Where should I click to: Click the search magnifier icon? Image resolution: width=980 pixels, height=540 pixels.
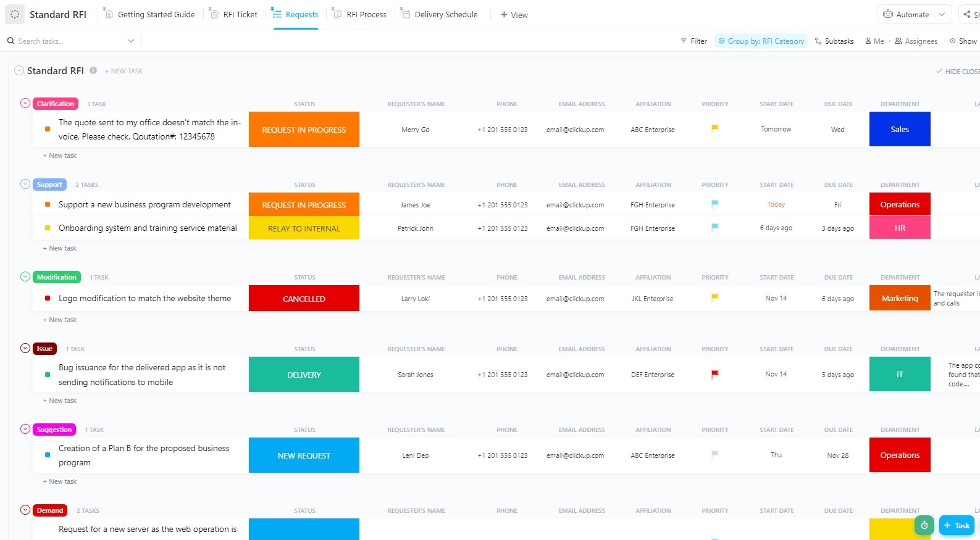[10, 41]
